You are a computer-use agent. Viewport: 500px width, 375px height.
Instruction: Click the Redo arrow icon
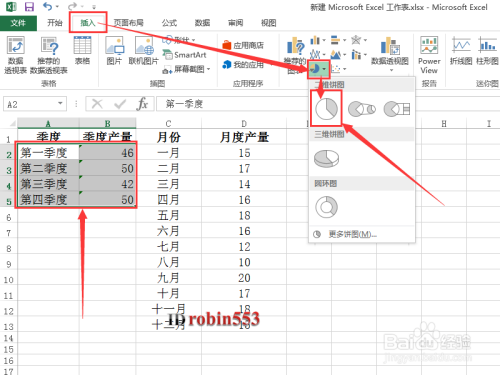pyautogui.click(x=72, y=6)
